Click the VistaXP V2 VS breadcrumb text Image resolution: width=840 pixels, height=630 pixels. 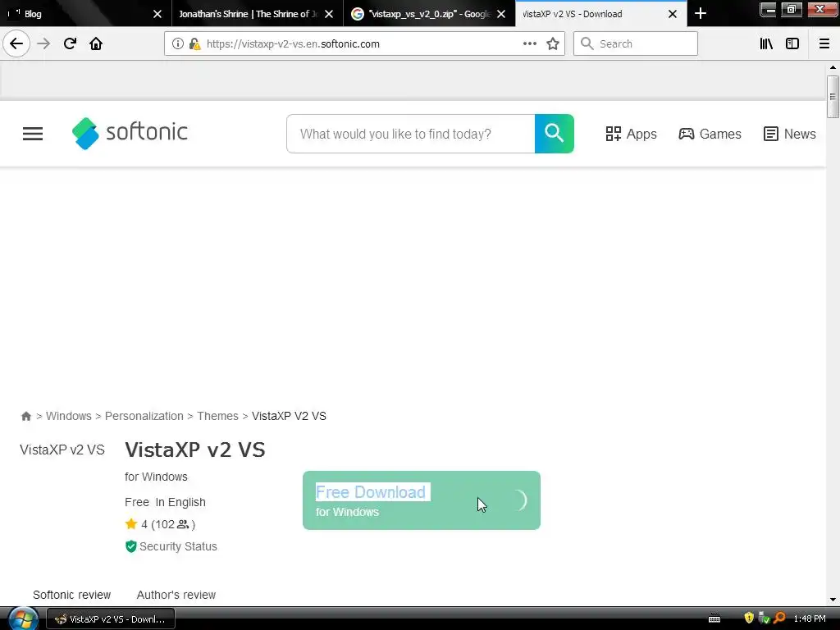(289, 416)
